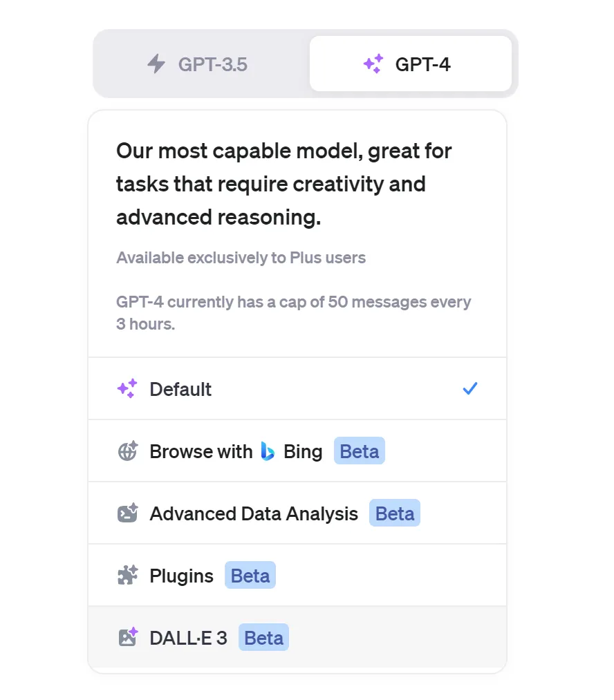The image size is (614, 700).
Task: Click the blue checkmark on the Default row
Action: pyautogui.click(x=470, y=389)
